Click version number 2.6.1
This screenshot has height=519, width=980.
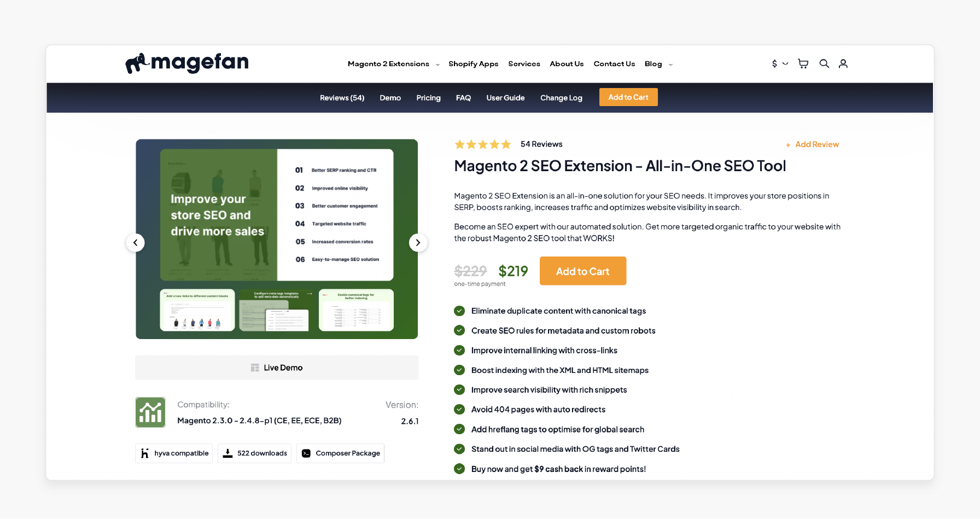(x=410, y=421)
